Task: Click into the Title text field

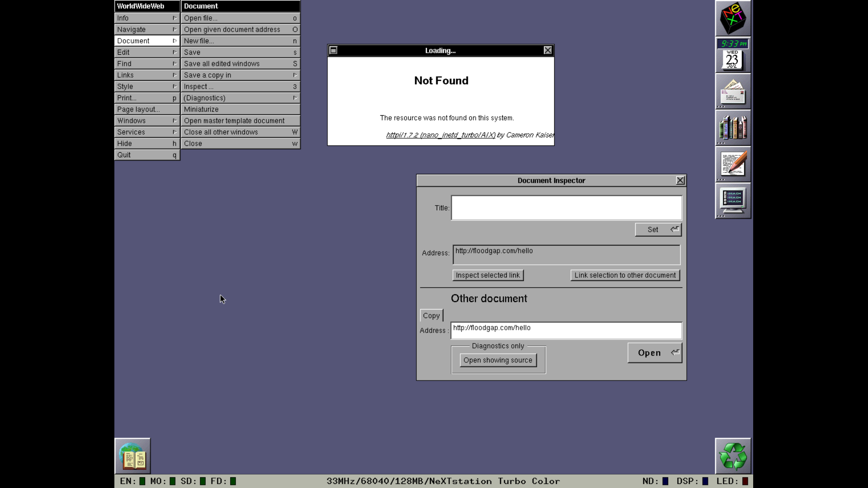Action: tap(566, 208)
